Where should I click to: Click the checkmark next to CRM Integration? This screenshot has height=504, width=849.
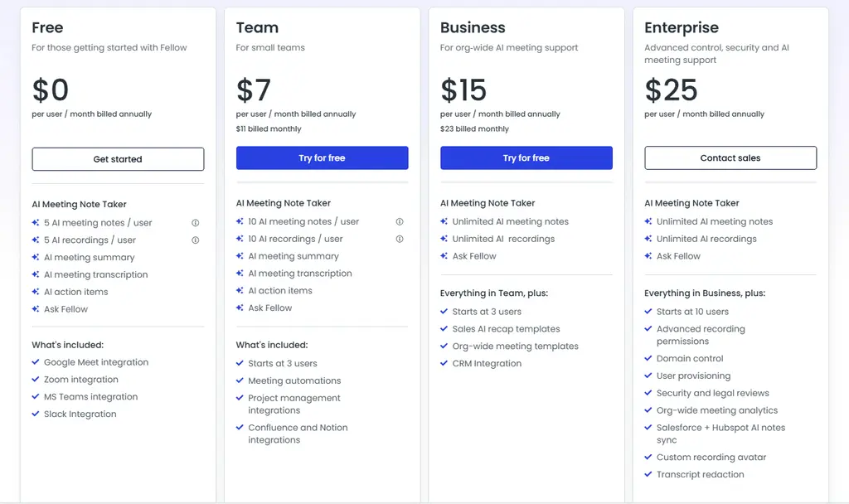pyautogui.click(x=444, y=363)
